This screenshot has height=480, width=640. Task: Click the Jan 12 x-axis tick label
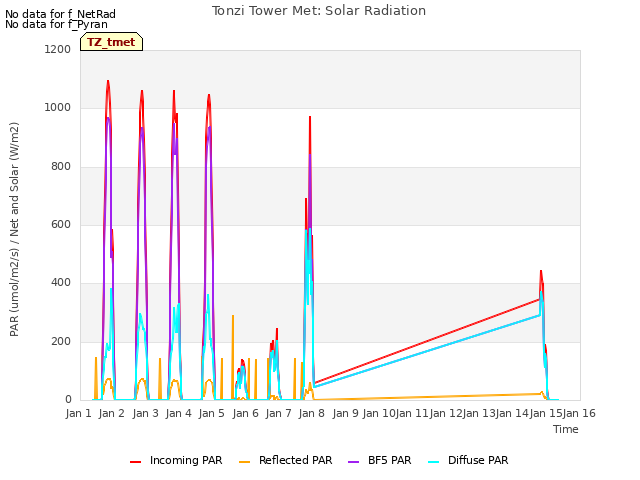[445, 413]
